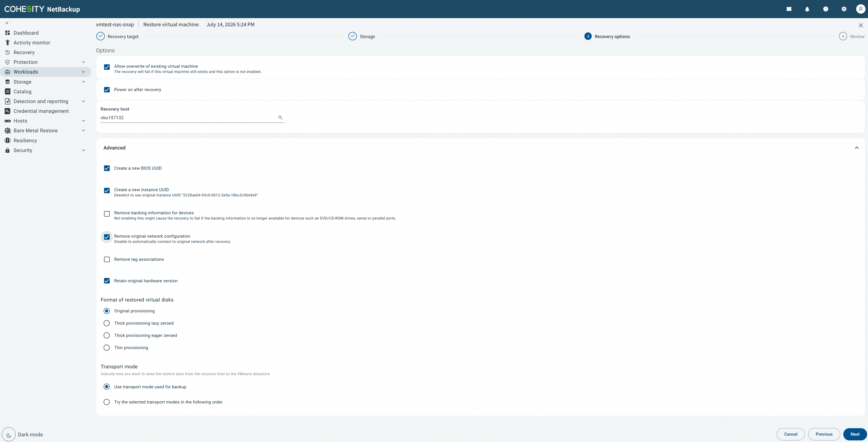Click the Security lock icon
The width and height of the screenshot is (868, 442).
(x=7, y=150)
